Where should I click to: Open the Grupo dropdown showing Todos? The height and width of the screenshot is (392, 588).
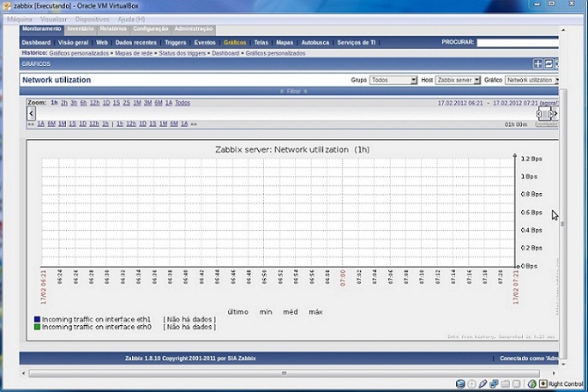coord(393,81)
